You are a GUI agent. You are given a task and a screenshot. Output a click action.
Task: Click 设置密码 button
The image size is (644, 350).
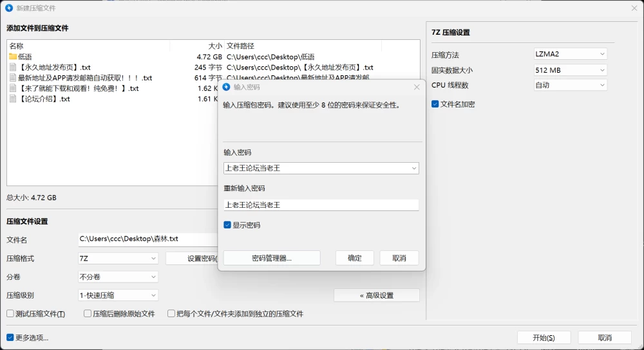pyautogui.click(x=192, y=259)
